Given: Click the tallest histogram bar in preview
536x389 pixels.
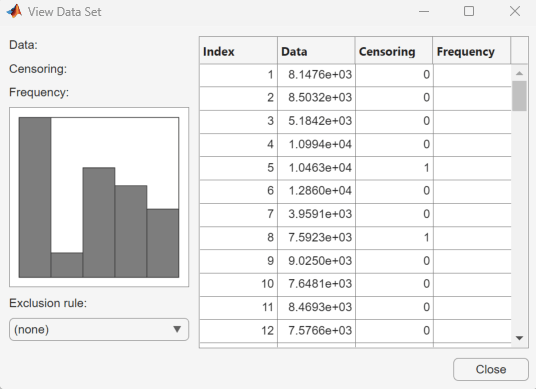Looking at the screenshot, I should point(35,197).
